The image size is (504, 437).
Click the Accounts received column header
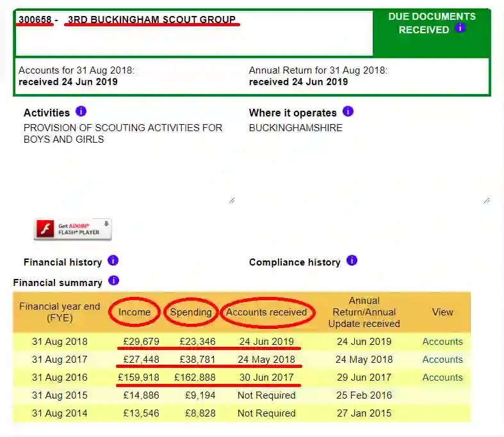(x=266, y=312)
